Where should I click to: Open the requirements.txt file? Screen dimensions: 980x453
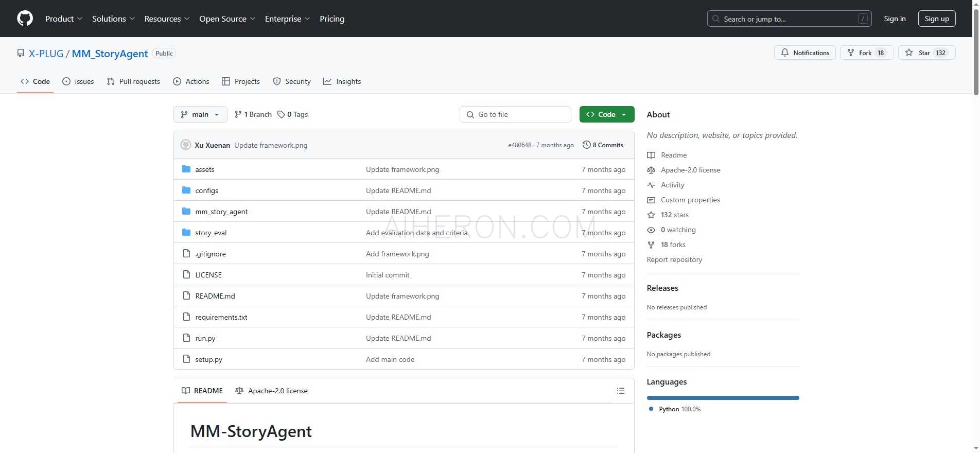click(x=221, y=317)
